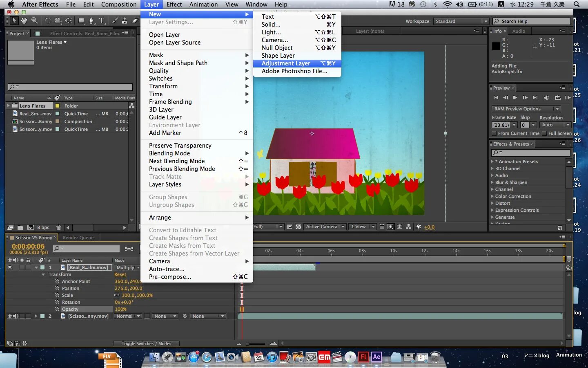Reset the Transform properties

point(120,274)
